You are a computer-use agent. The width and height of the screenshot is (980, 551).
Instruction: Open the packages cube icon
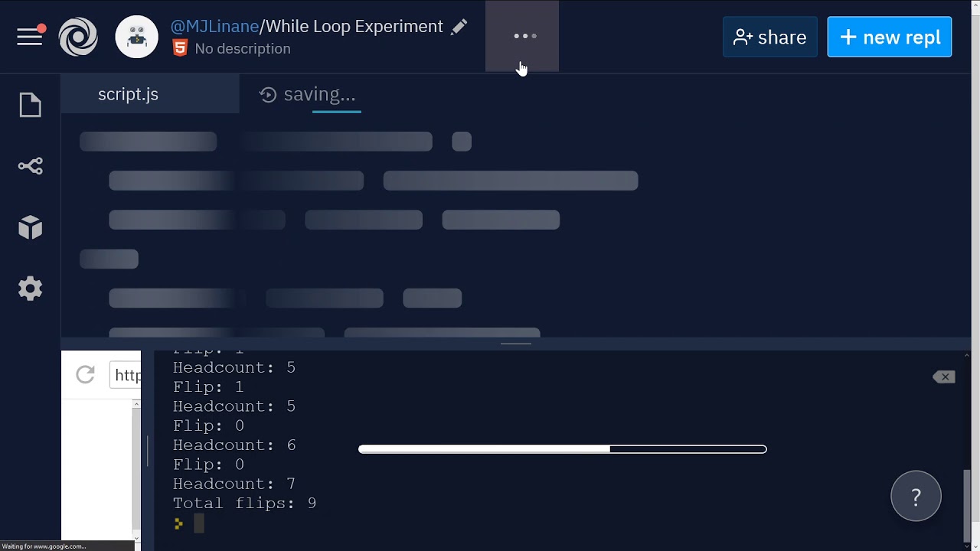pyautogui.click(x=31, y=227)
